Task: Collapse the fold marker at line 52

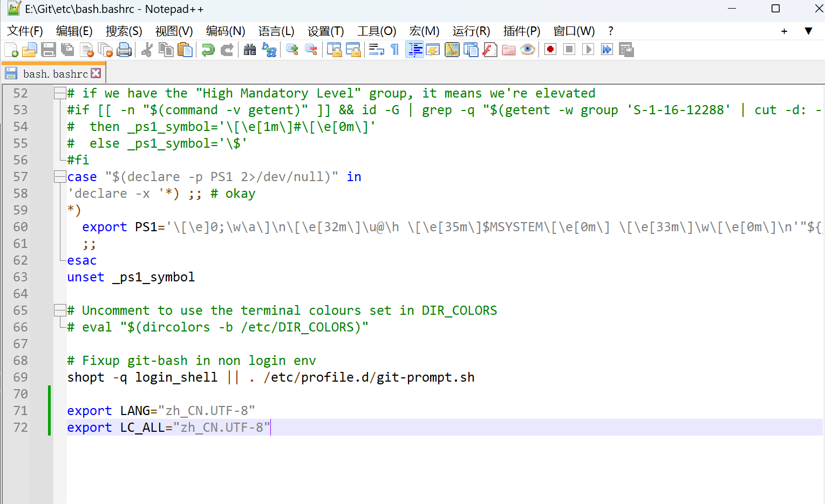Action: [x=59, y=93]
